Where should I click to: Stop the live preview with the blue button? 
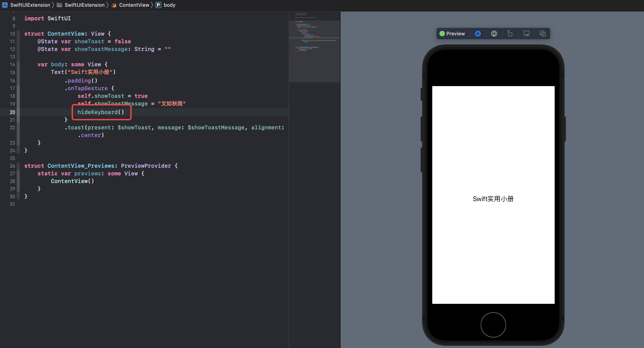tap(478, 34)
